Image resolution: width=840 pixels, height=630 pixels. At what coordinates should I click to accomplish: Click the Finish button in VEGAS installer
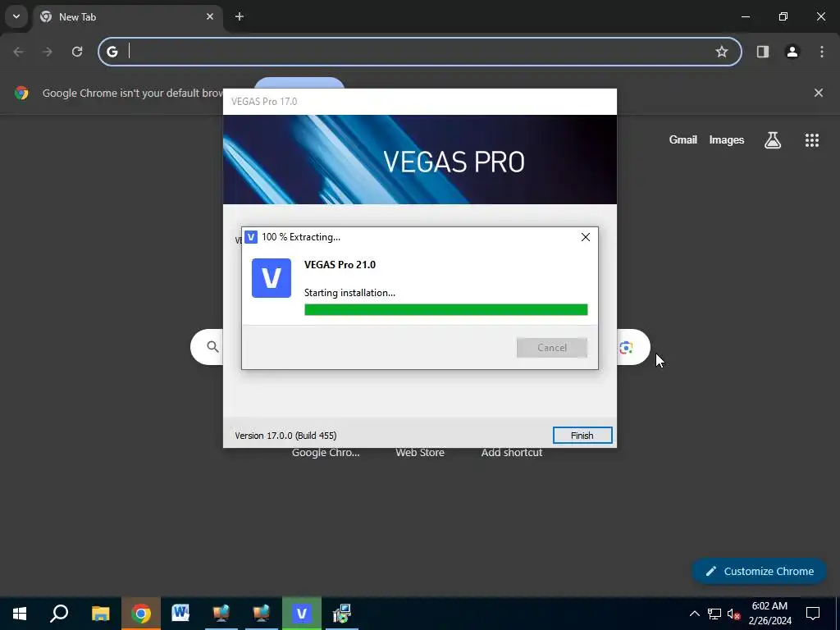pyautogui.click(x=582, y=436)
